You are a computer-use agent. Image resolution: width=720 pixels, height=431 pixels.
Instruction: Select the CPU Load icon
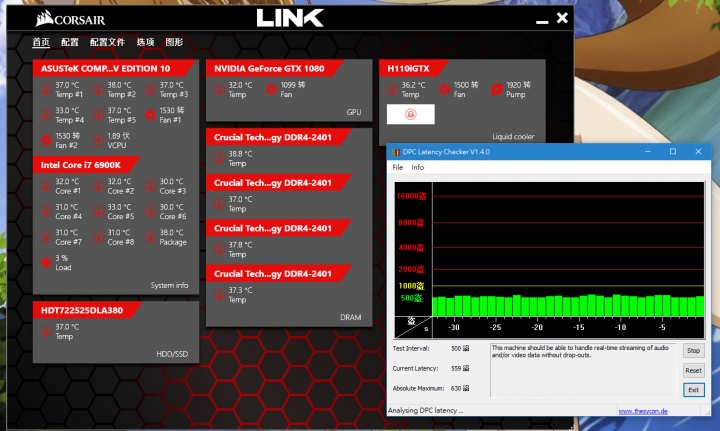pos(46,263)
